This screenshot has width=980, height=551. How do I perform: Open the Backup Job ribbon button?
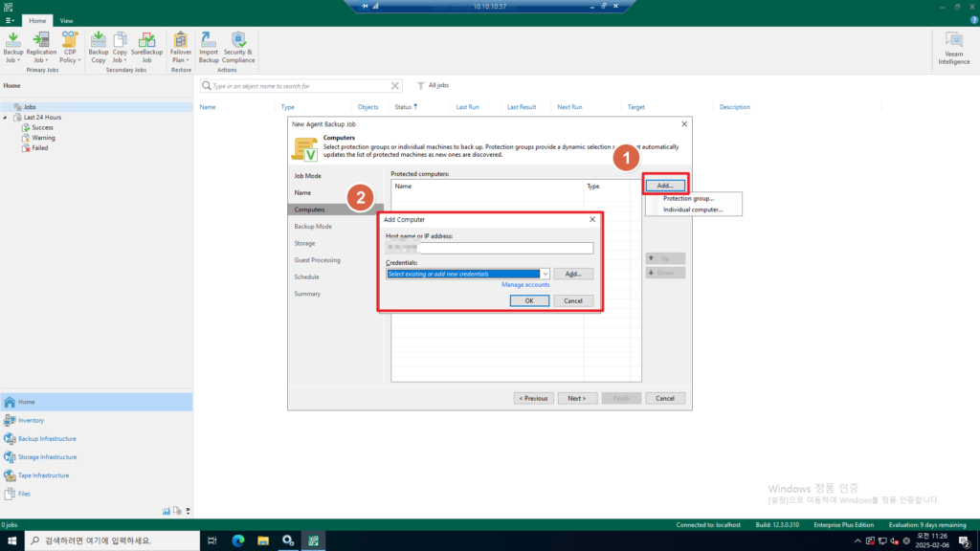pos(13,48)
